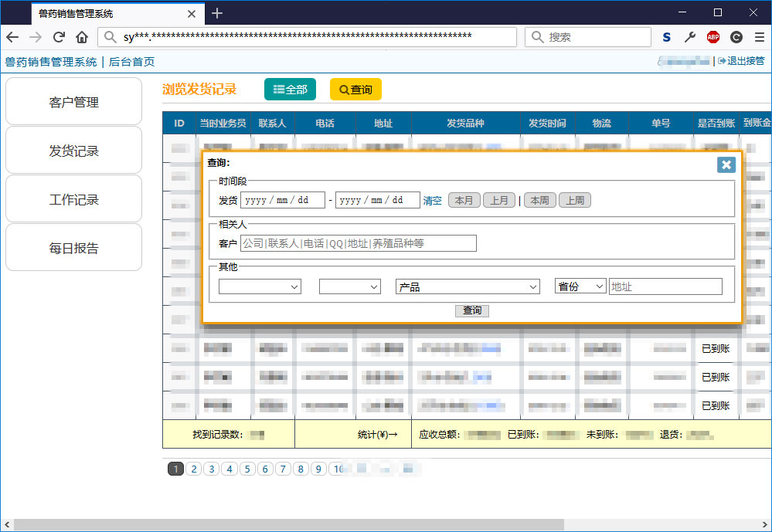Click the 当时业务员 column header
Viewport: 772px width, 532px height.
223,123
